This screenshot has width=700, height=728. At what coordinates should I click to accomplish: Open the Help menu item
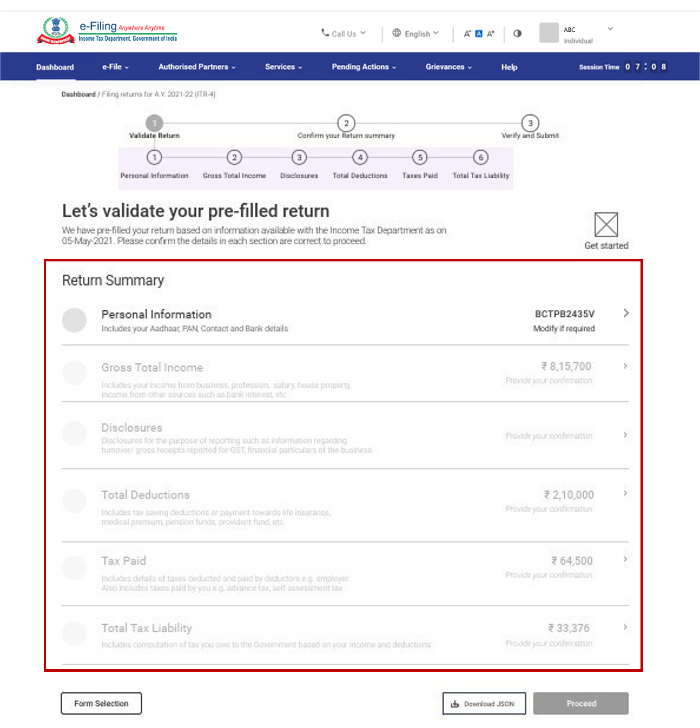pos(509,67)
